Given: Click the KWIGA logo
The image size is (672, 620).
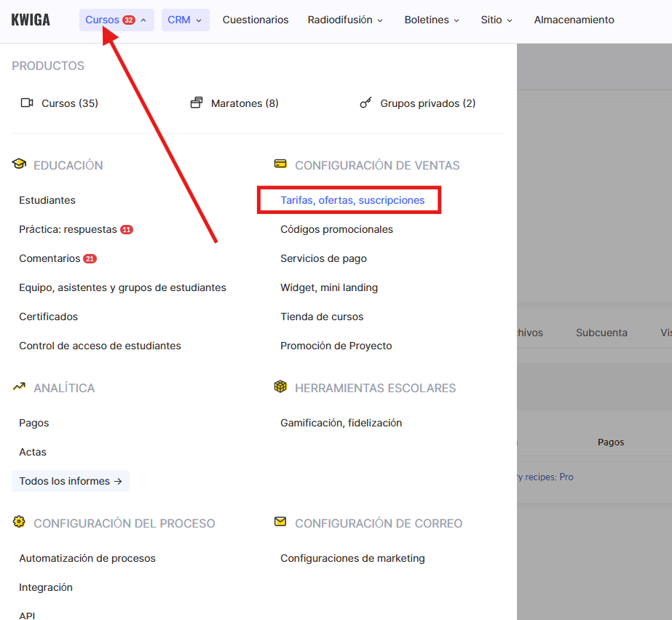Looking at the screenshot, I should [31, 20].
